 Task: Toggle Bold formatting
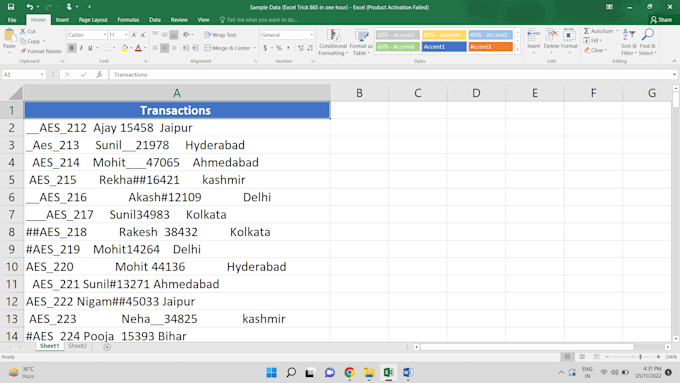point(72,48)
